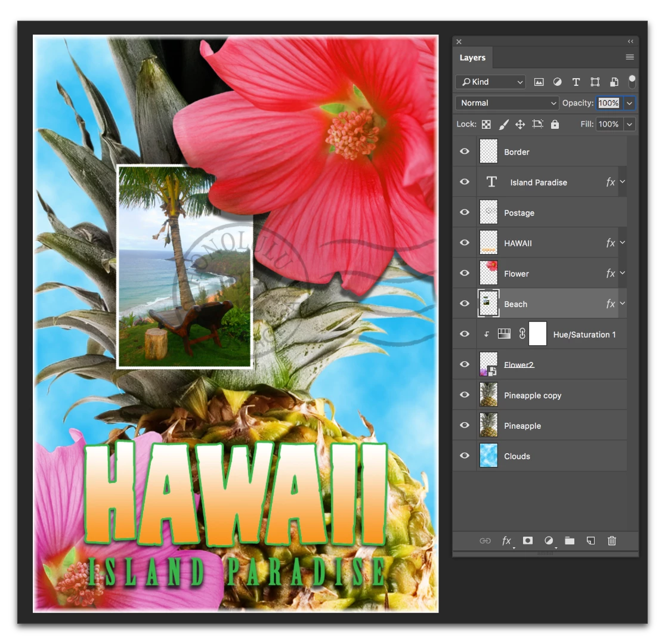Expand HAWAII layer effects chevron
The height and width of the screenshot is (644, 665).
623,243
